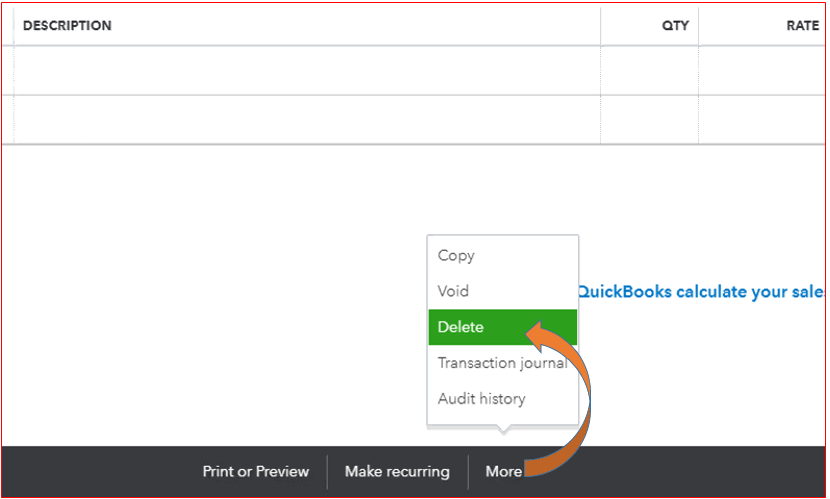The image size is (830, 499).
Task: Open the QuickBooks calculate your sales link
Action: [x=702, y=292]
